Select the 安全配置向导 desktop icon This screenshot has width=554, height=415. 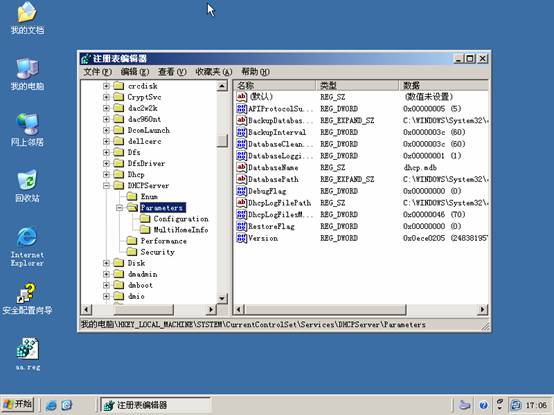[x=27, y=299]
